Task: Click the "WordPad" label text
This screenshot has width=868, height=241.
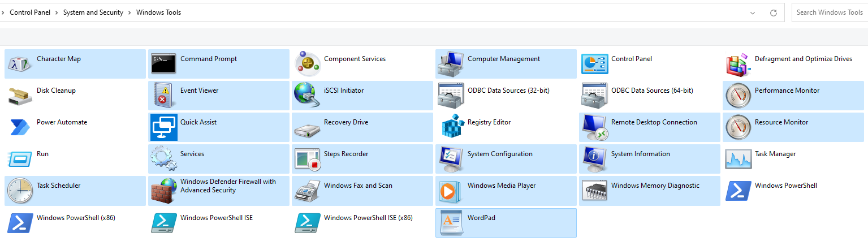Action: pyautogui.click(x=481, y=217)
